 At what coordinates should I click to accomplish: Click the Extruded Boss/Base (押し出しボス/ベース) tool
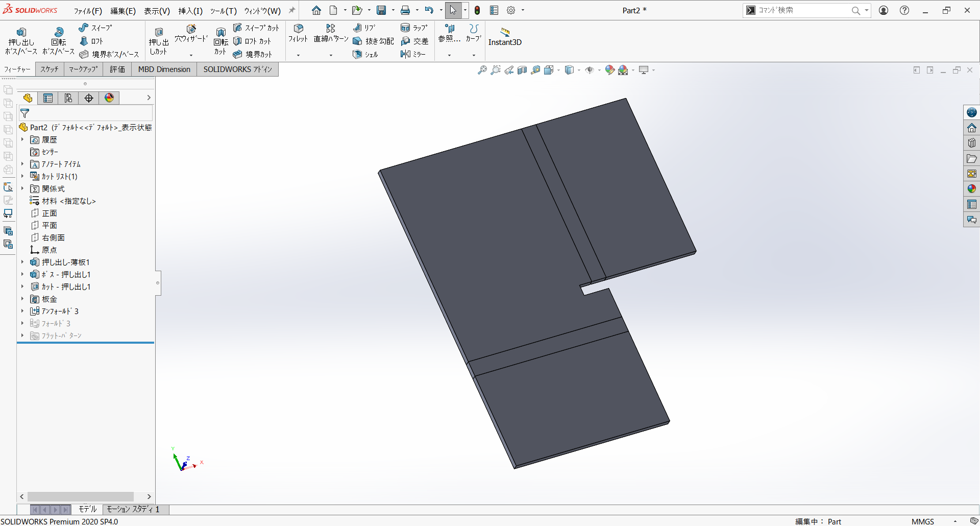click(21, 41)
